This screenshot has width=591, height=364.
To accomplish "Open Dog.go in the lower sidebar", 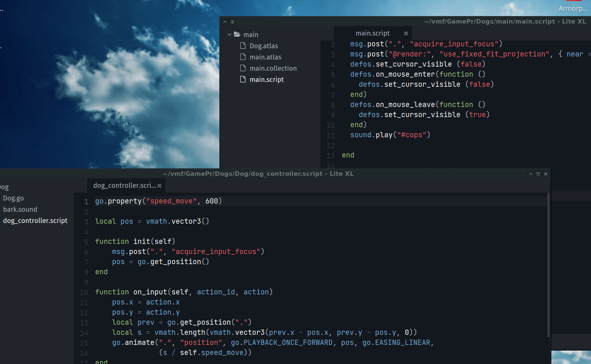I will coord(13,198).
